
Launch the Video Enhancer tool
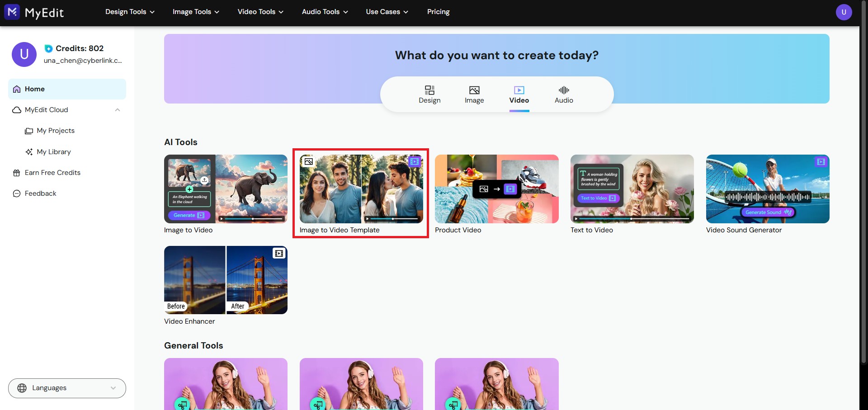[226, 280]
